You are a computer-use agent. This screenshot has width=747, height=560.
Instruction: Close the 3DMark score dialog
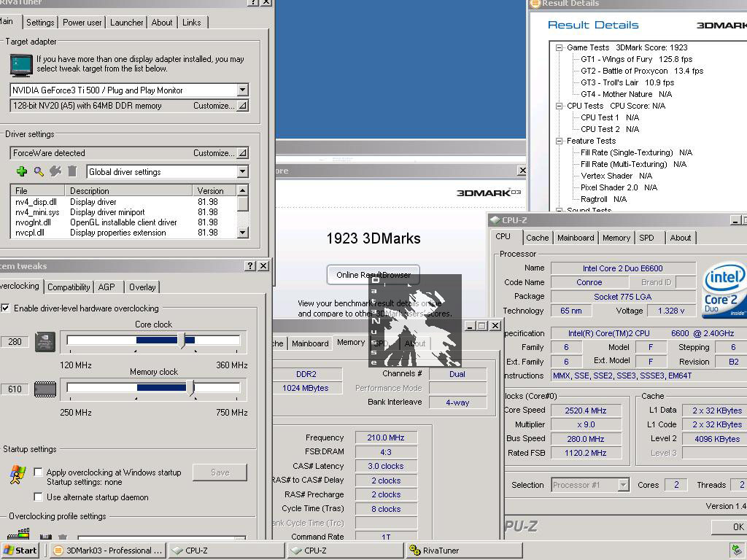522,171
